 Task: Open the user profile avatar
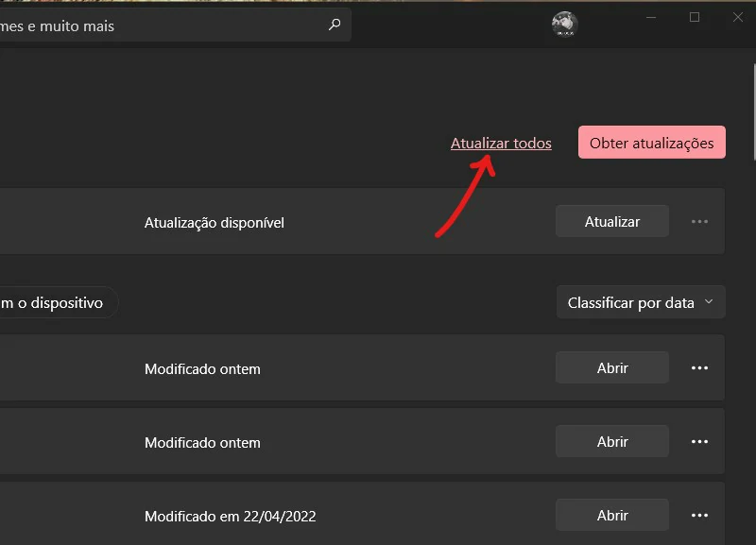(x=564, y=25)
